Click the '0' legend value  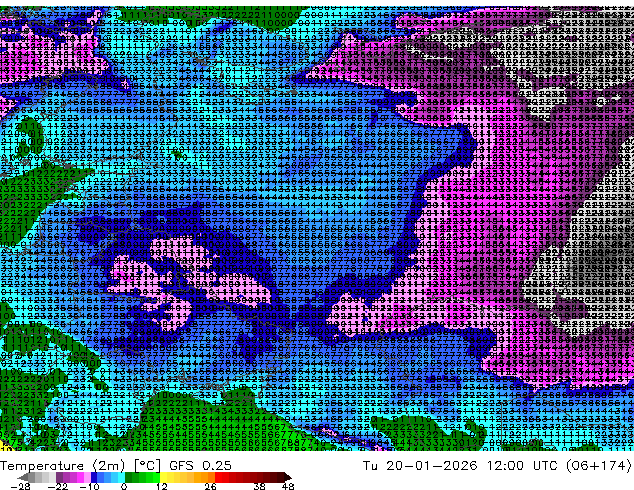124,486
